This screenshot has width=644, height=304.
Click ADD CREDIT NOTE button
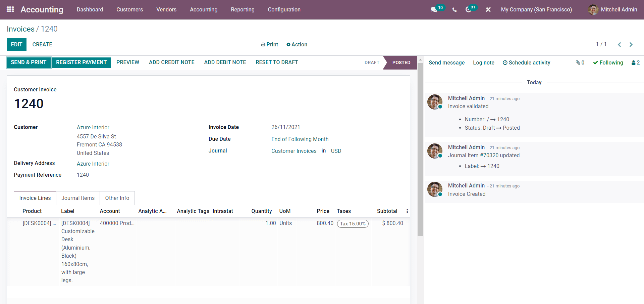(172, 62)
